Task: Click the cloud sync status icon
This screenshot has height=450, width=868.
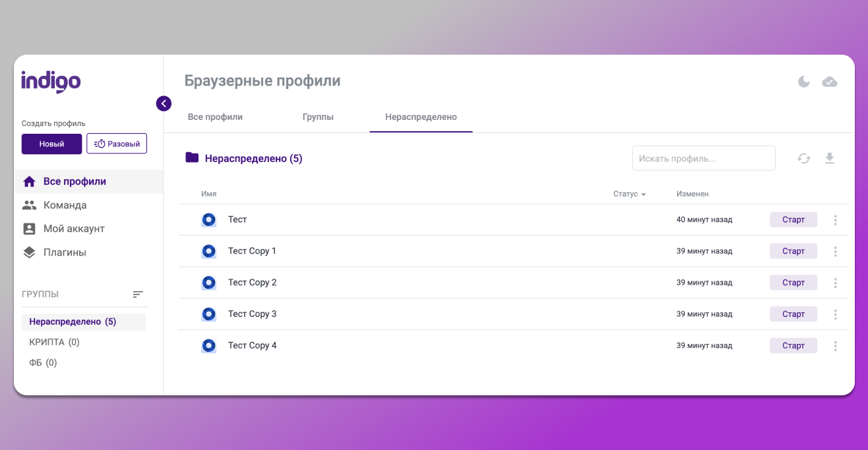Action: pyautogui.click(x=830, y=81)
